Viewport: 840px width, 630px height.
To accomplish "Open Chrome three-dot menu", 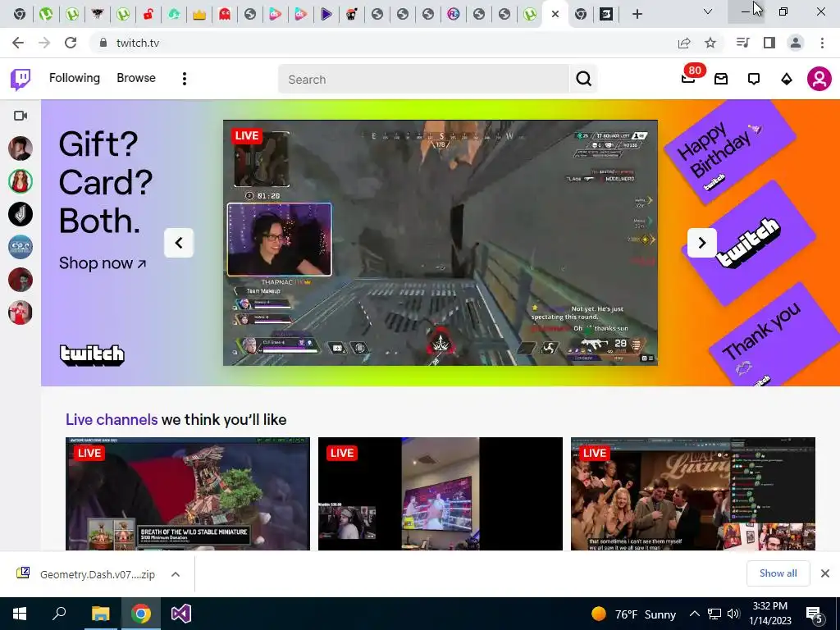I will coord(822,43).
